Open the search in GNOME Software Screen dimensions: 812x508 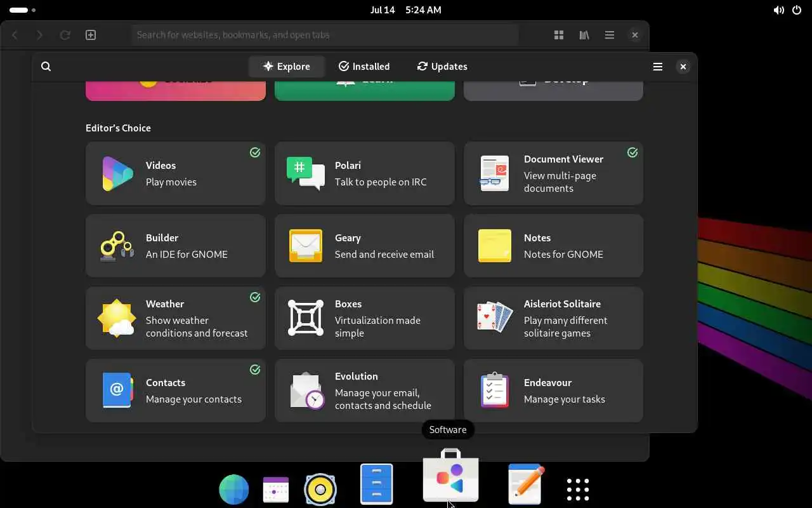click(x=46, y=67)
